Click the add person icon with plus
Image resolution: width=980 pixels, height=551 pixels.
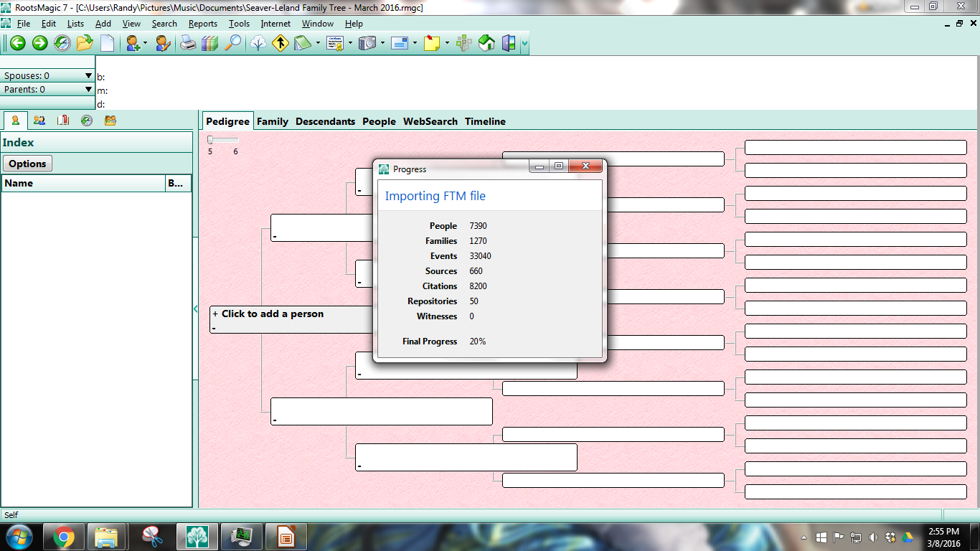(x=133, y=43)
